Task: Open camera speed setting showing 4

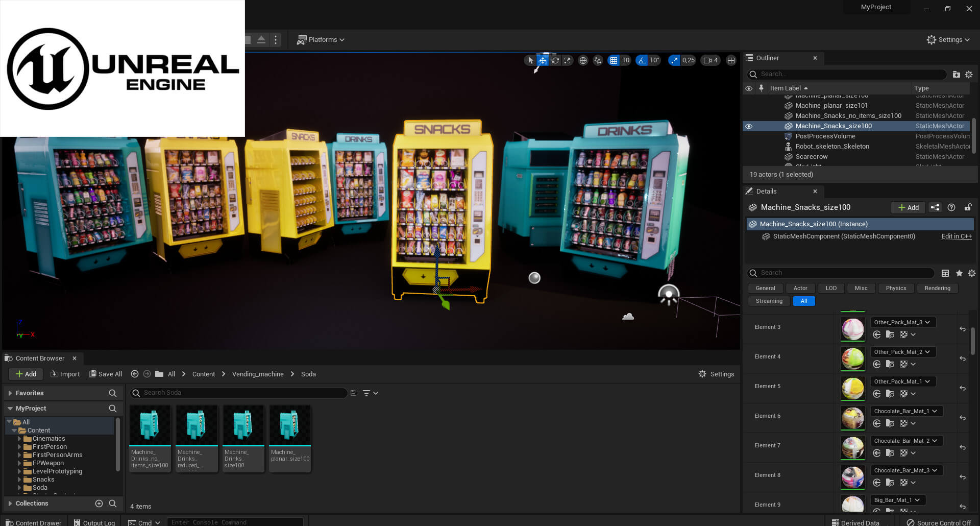Action: (x=711, y=60)
